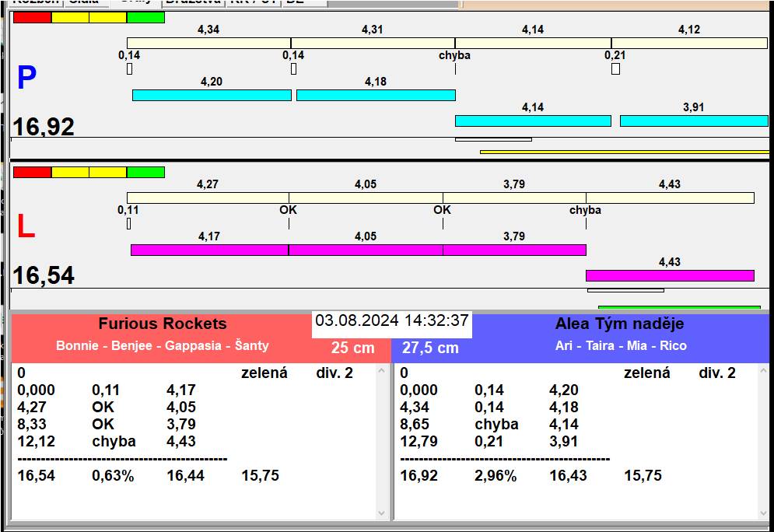This screenshot has height=532, width=774.
Task: Switch to the Družstva tab
Action: click(192, 2)
